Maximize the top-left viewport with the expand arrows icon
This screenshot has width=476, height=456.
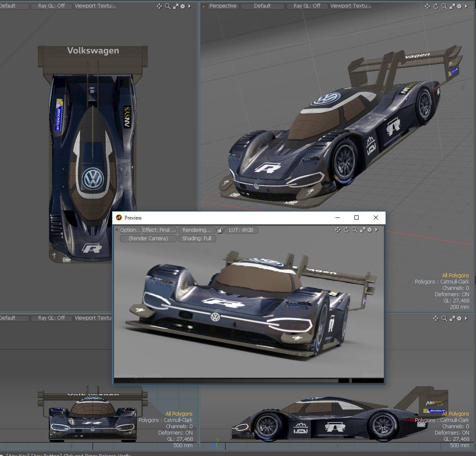click(176, 6)
